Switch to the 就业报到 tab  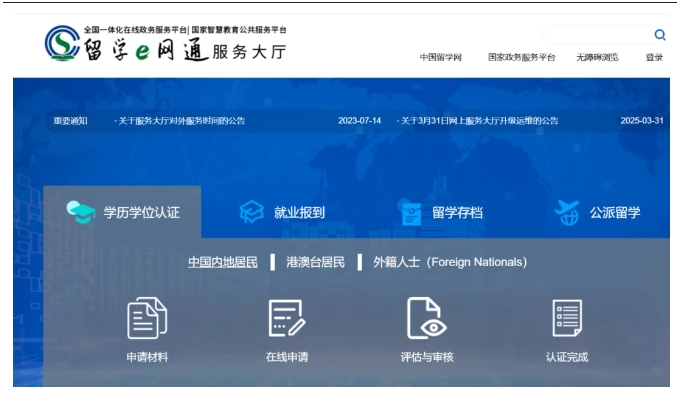click(282, 212)
